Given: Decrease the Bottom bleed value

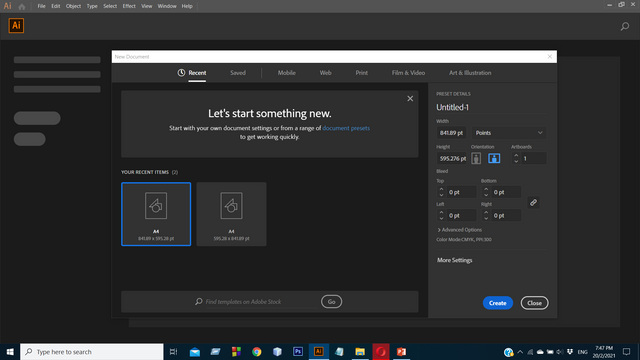Looking at the screenshot, I should 486,195.
